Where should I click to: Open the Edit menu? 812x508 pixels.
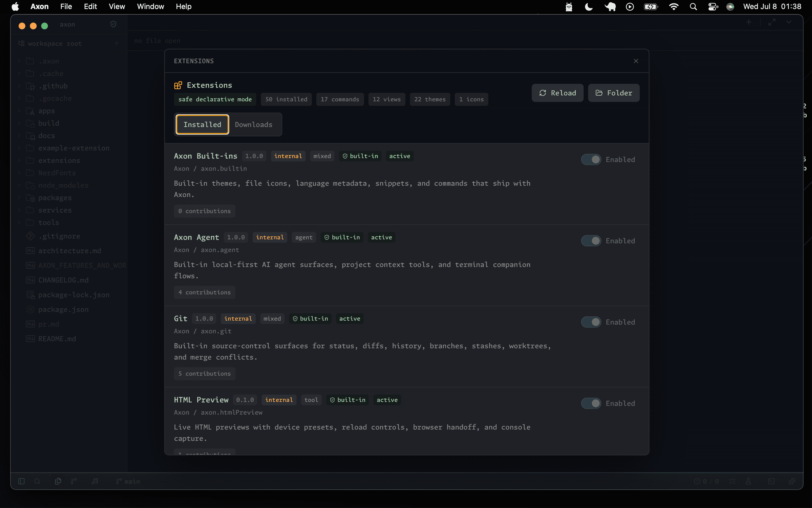pyautogui.click(x=90, y=7)
